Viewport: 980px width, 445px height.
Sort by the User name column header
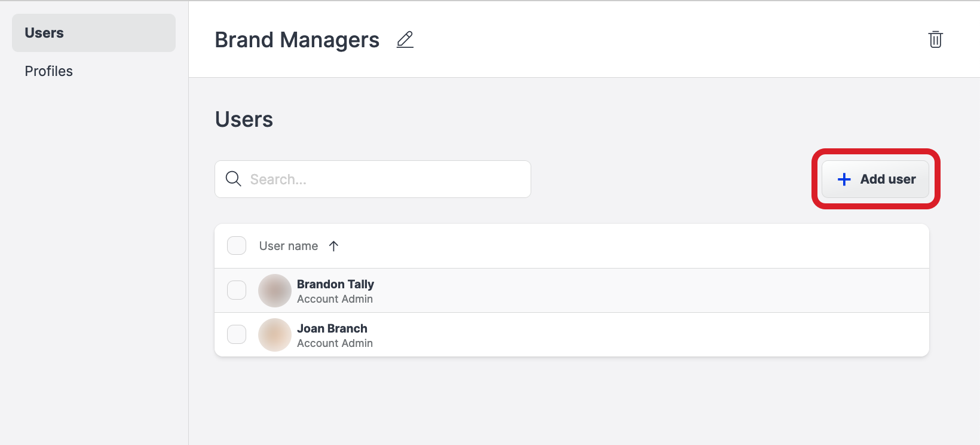(289, 246)
